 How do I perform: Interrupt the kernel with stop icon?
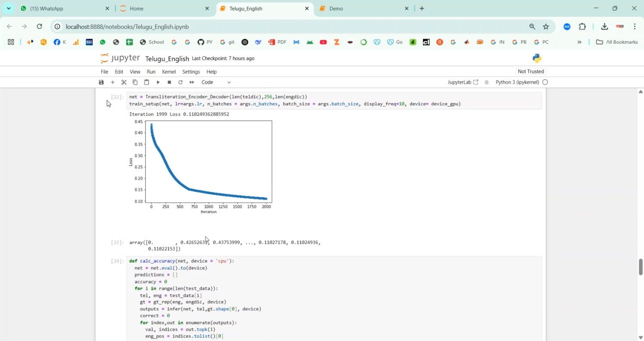tap(169, 82)
